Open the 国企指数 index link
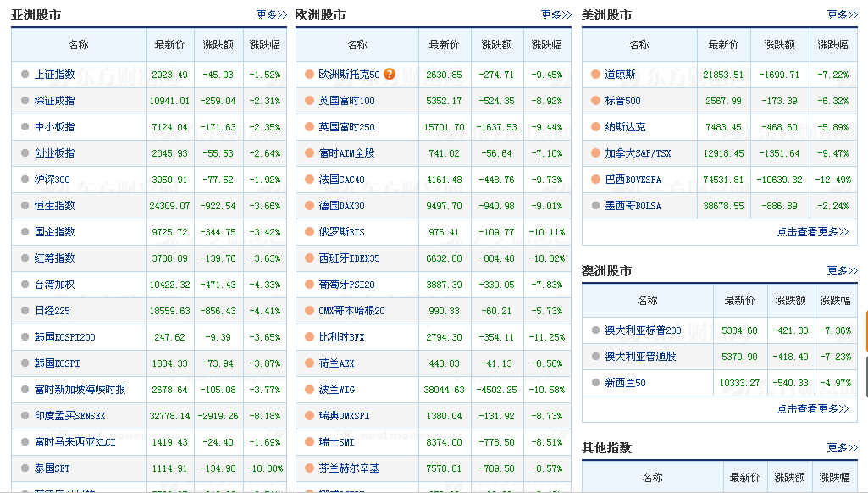This screenshot has height=493, width=868. coord(55,232)
